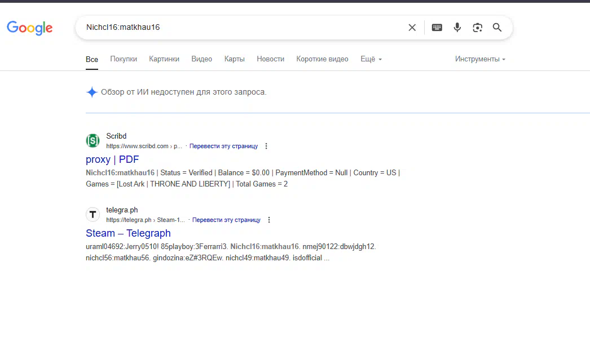Viewport: 590px width, 364px height.
Task: Click the telegra.ph site favicon
Action: click(93, 215)
